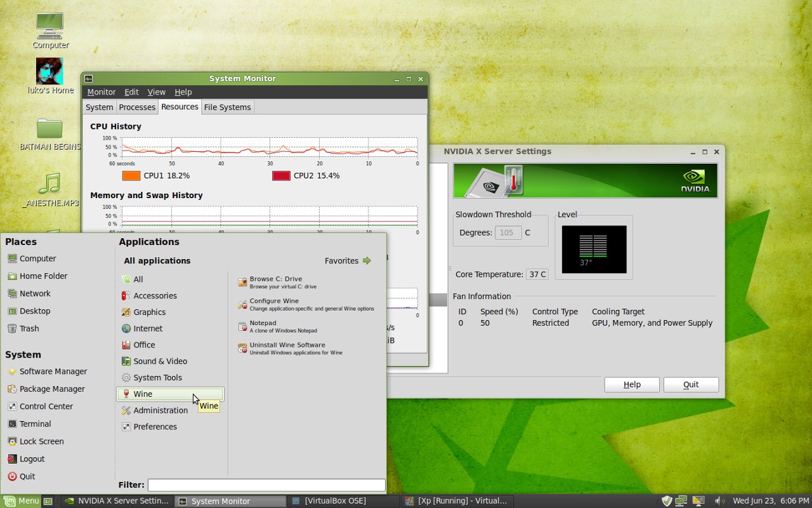Open Network from Places
The image size is (812, 508).
pos(29,293)
